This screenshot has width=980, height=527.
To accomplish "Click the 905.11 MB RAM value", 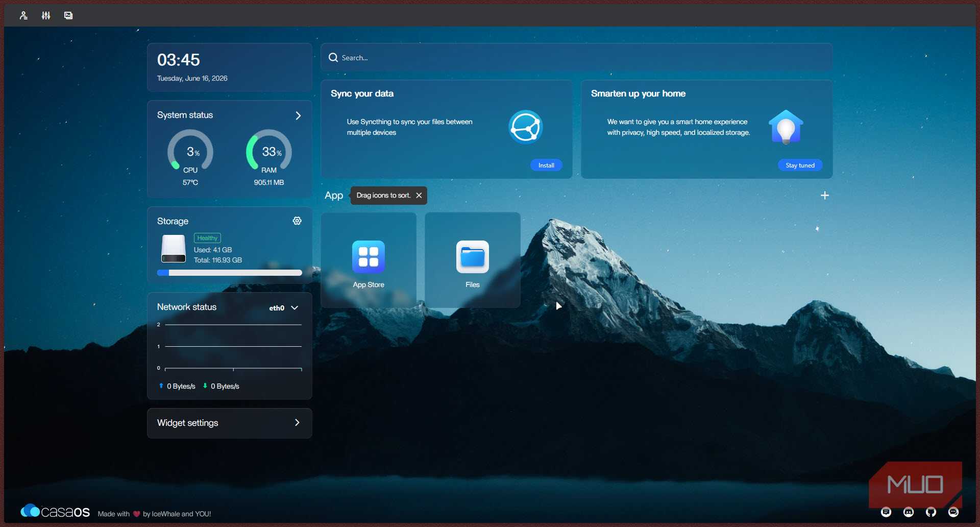I will [x=269, y=182].
